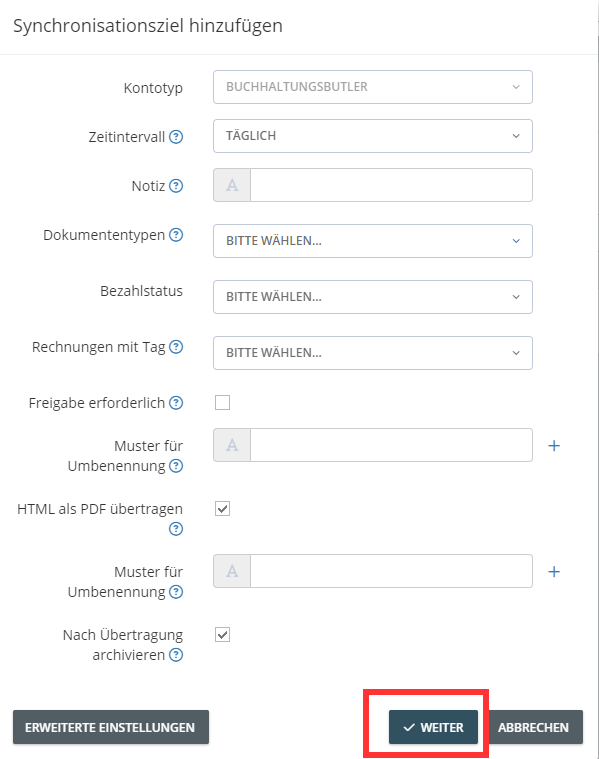Open help icon for Freigabe erforderlich
The width and height of the screenshot is (599, 759).
tap(176, 403)
